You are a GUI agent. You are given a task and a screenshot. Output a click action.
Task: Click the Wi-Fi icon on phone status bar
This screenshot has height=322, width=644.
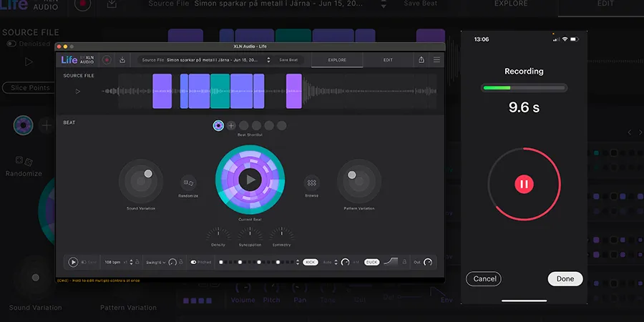pos(565,39)
